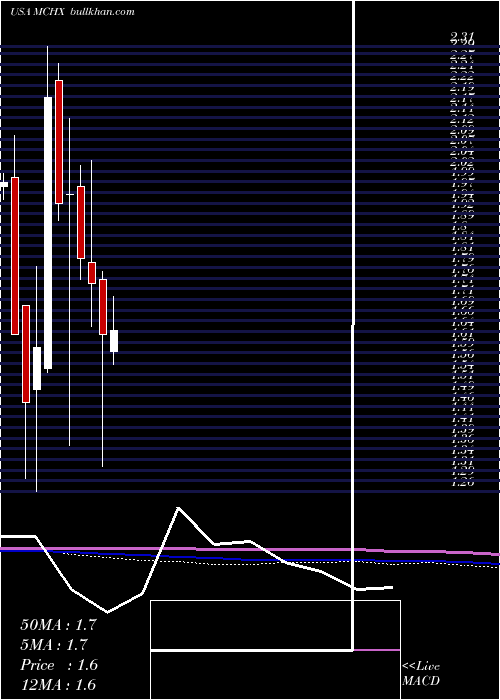
Task: Click the '50MA : 1.7' readout
Action: [58, 625]
